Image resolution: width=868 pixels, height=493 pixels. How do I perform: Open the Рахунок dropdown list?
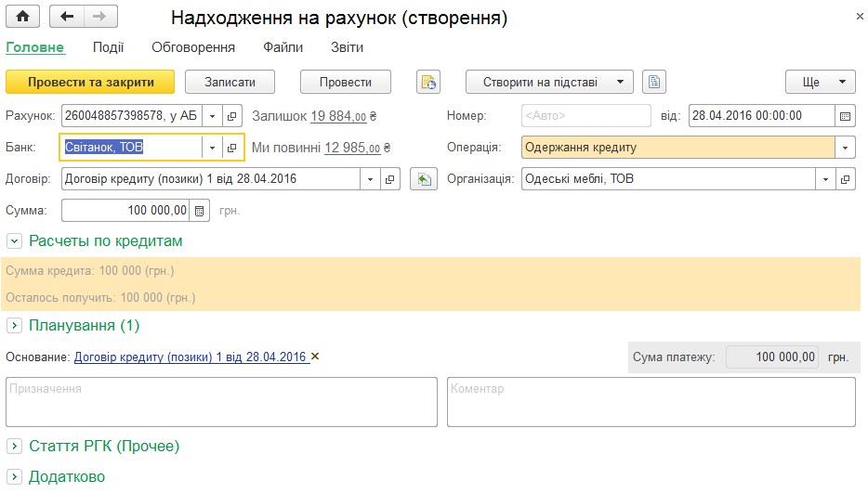tap(212, 116)
